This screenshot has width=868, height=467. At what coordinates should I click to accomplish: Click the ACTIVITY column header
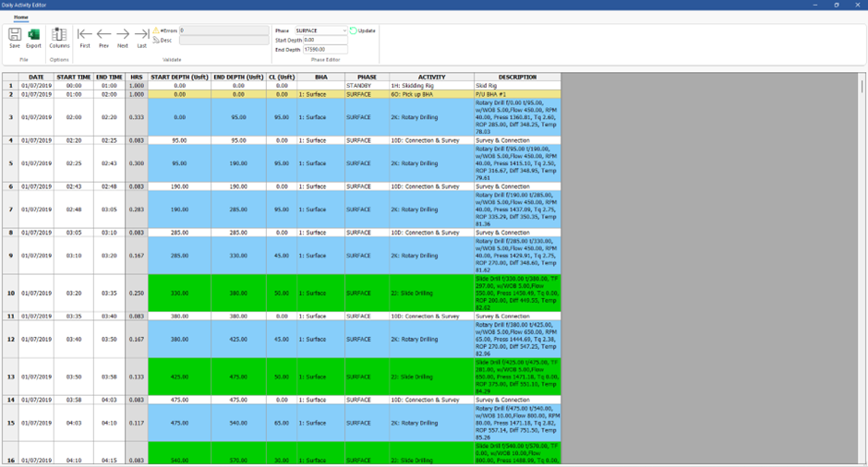coord(431,78)
